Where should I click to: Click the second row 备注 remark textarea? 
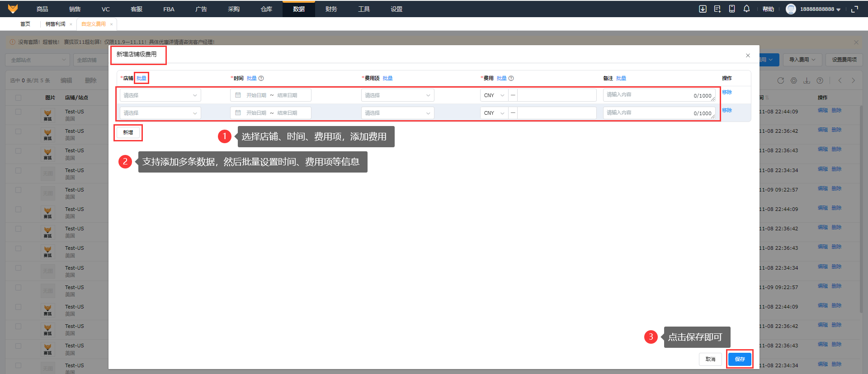[659, 113]
